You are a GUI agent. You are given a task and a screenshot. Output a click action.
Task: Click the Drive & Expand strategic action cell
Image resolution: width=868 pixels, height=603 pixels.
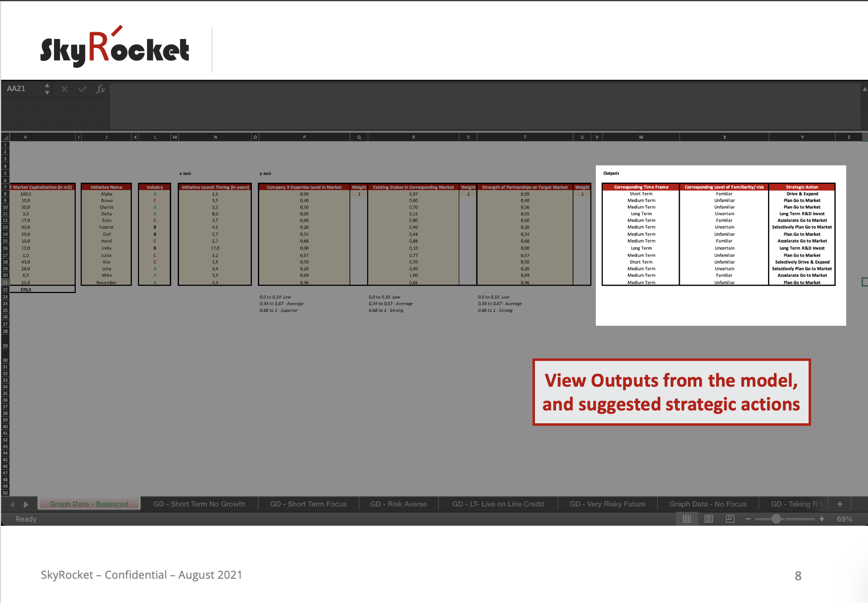coord(802,194)
